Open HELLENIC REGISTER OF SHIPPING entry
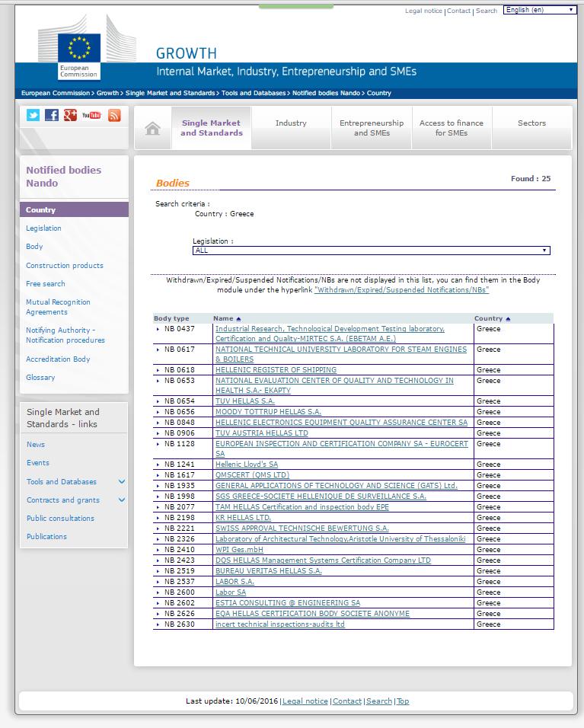584x728 pixels. 276,370
